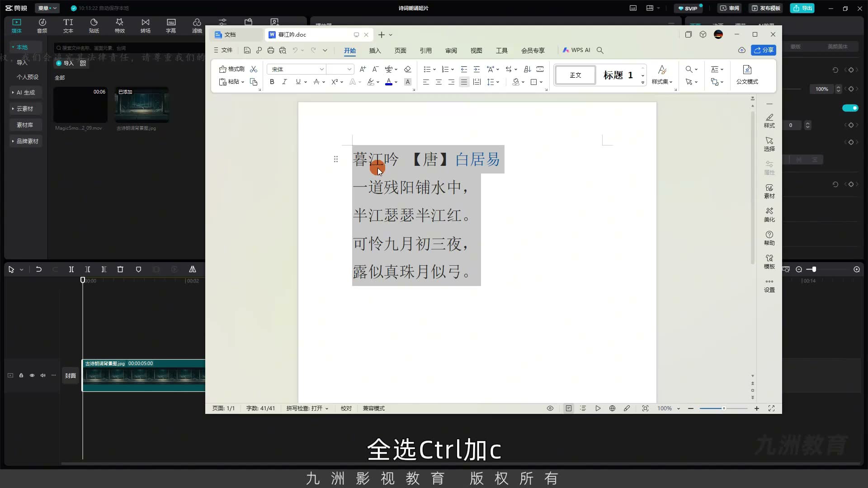Select the 特效 effects tab in 剪映
The width and height of the screenshot is (868, 488).
click(x=119, y=26)
